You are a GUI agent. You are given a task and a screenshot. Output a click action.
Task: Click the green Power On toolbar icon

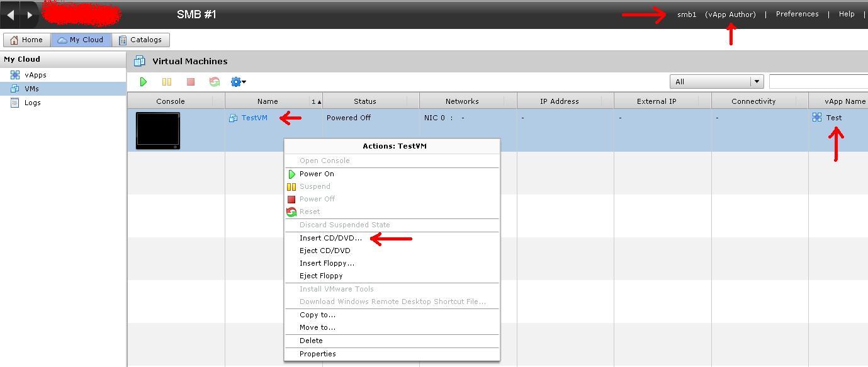(144, 82)
